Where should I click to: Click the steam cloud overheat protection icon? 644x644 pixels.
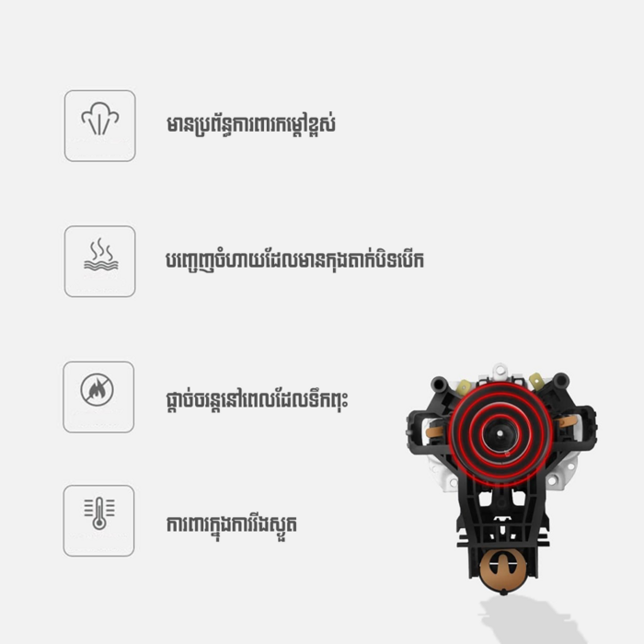tap(99, 126)
